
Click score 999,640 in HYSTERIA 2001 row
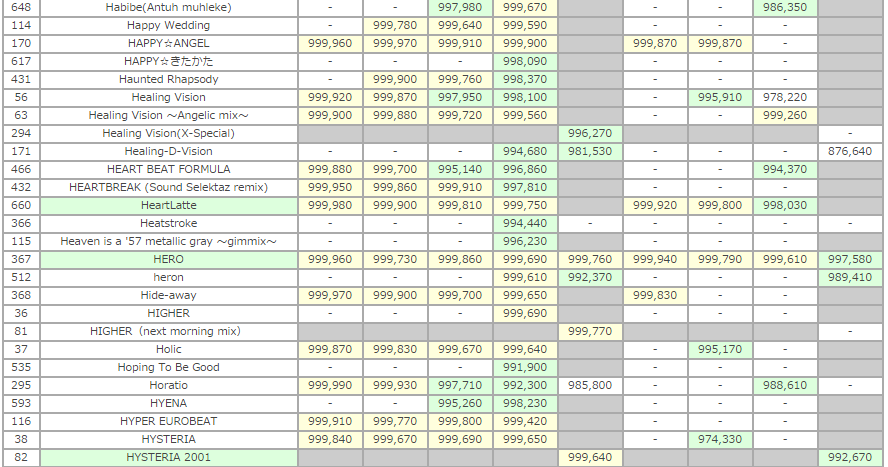click(x=590, y=457)
